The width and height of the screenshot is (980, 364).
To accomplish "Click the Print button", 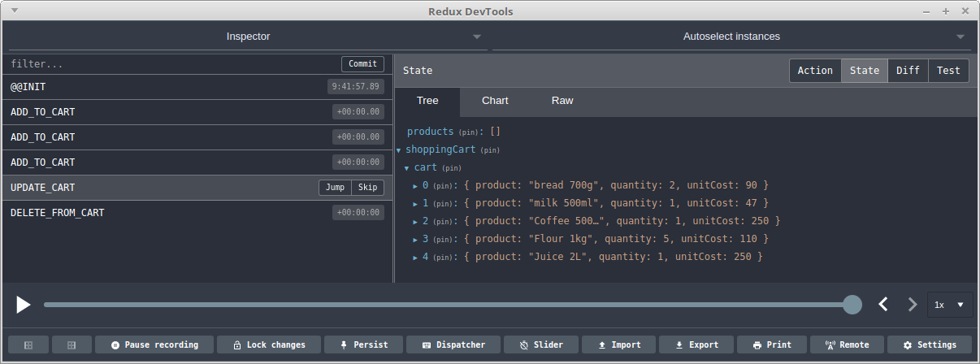I will [x=772, y=345].
